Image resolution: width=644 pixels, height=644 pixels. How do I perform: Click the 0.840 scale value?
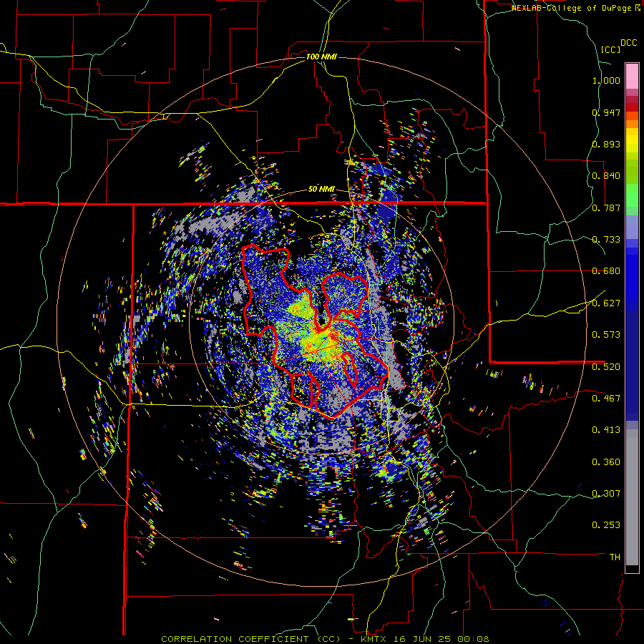tap(606, 176)
